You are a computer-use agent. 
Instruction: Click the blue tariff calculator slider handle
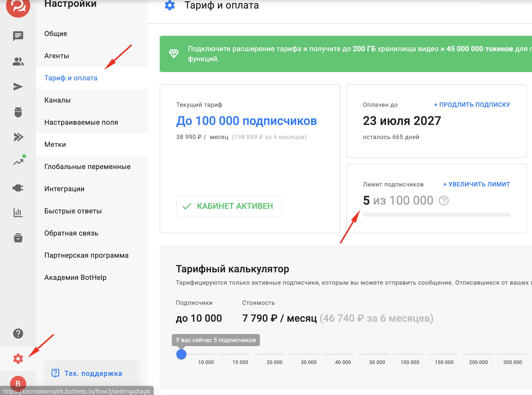coord(181,354)
